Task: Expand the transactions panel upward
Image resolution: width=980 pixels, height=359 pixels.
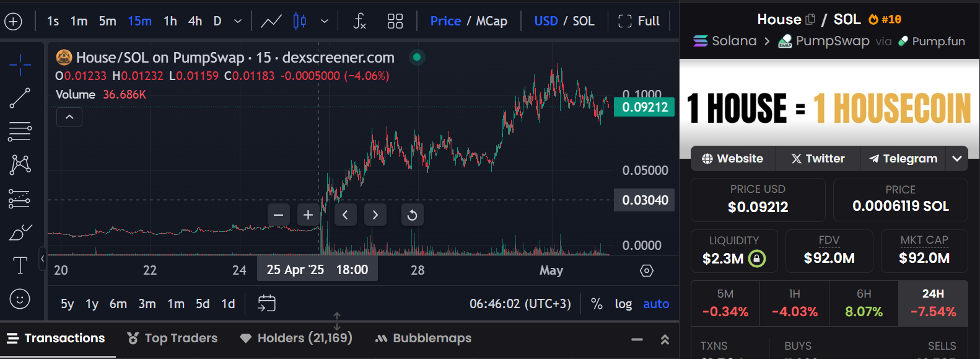Action: (665, 339)
